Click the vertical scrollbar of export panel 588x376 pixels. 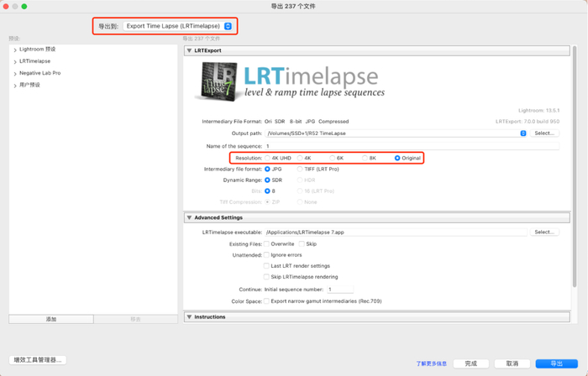[x=575, y=167]
